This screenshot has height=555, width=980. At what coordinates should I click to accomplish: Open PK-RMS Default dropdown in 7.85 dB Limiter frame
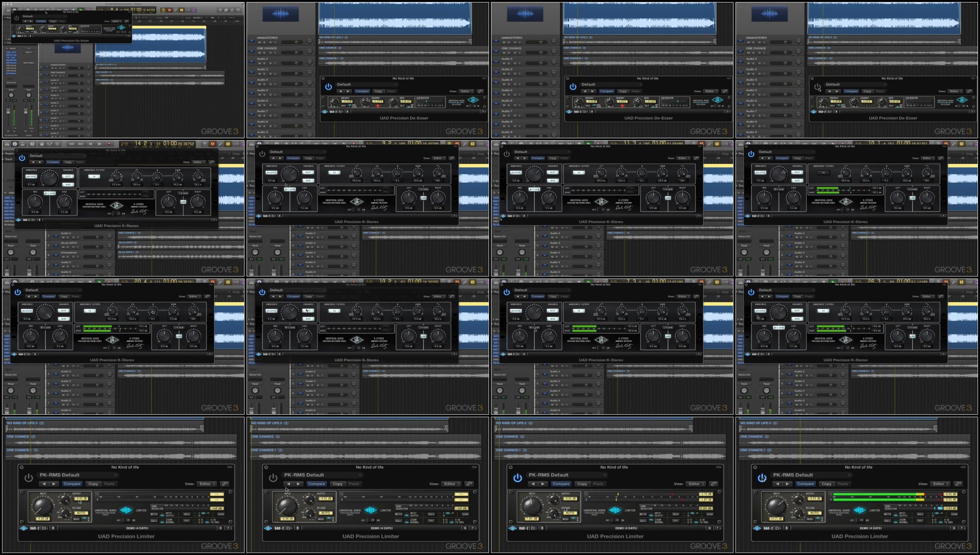click(567, 475)
